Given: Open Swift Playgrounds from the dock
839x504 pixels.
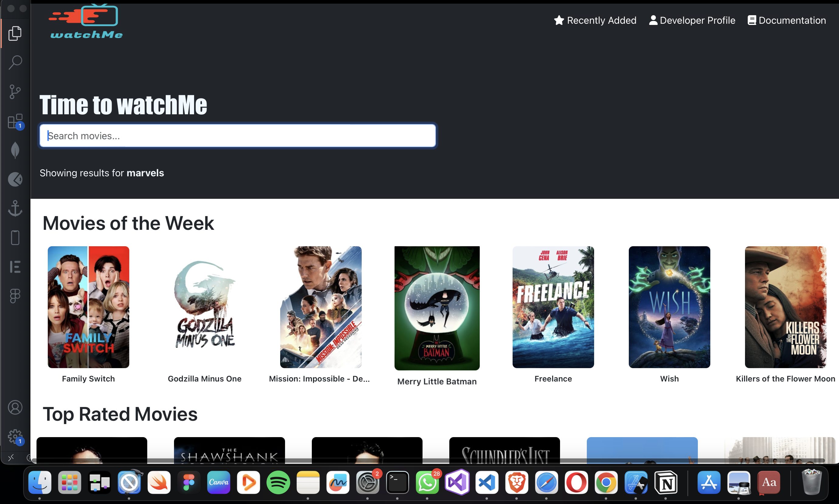Looking at the screenshot, I should click(x=159, y=482).
